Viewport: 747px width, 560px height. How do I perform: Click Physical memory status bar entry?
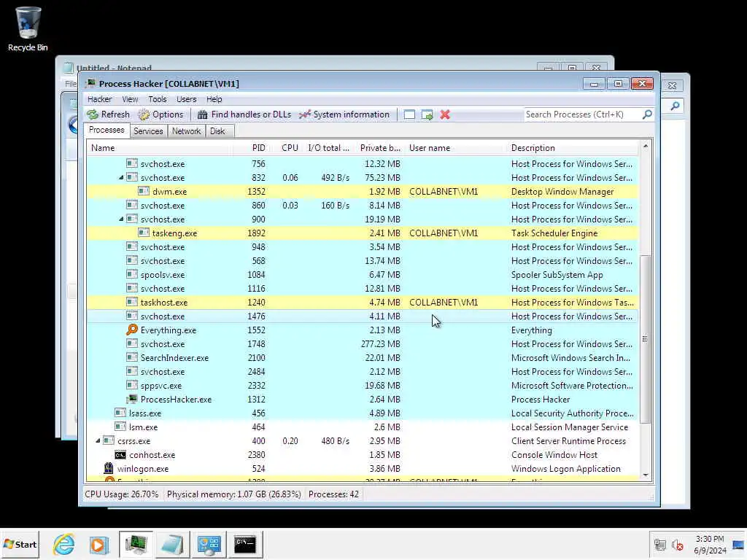pos(233,494)
